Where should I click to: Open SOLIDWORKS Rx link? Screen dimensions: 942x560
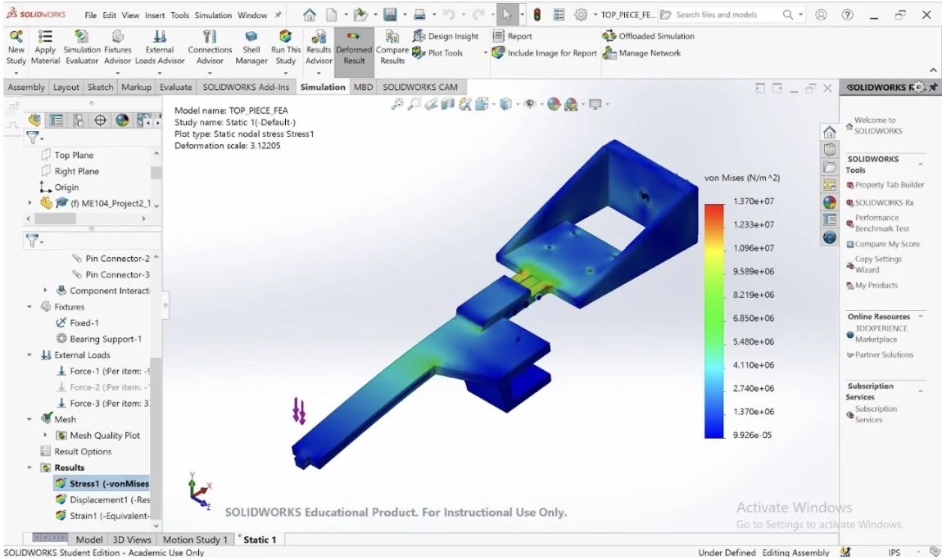880,203
